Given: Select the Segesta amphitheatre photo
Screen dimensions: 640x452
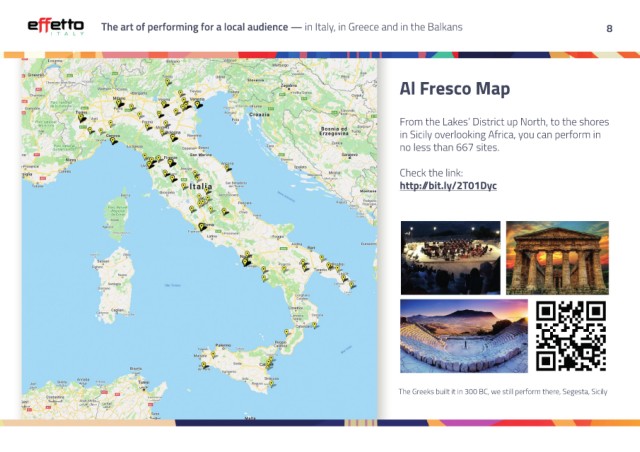Looking at the screenshot, I should (x=463, y=336).
